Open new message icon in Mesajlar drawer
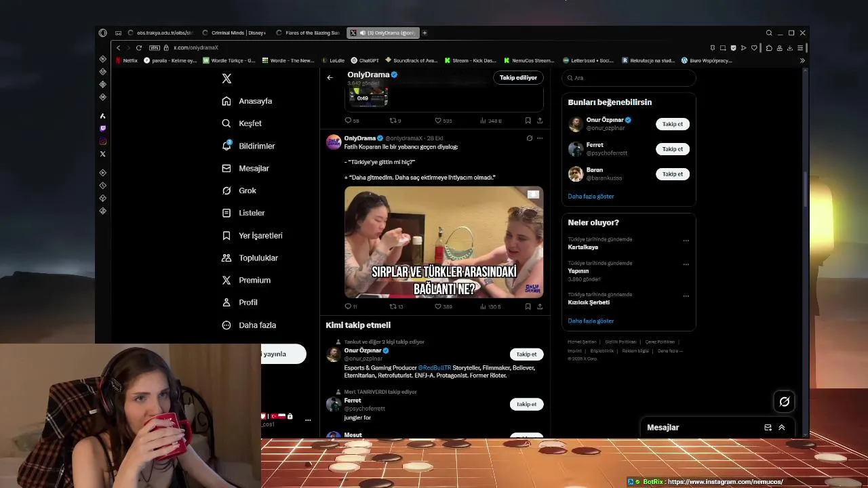Viewport: 868px width, 488px height. click(768, 428)
